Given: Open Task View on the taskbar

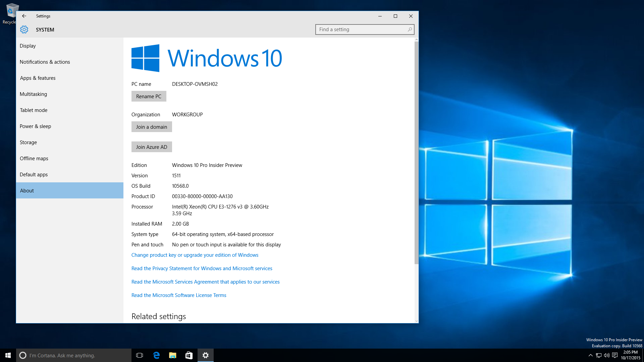Looking at the screenshot, I should pos(139,355).
